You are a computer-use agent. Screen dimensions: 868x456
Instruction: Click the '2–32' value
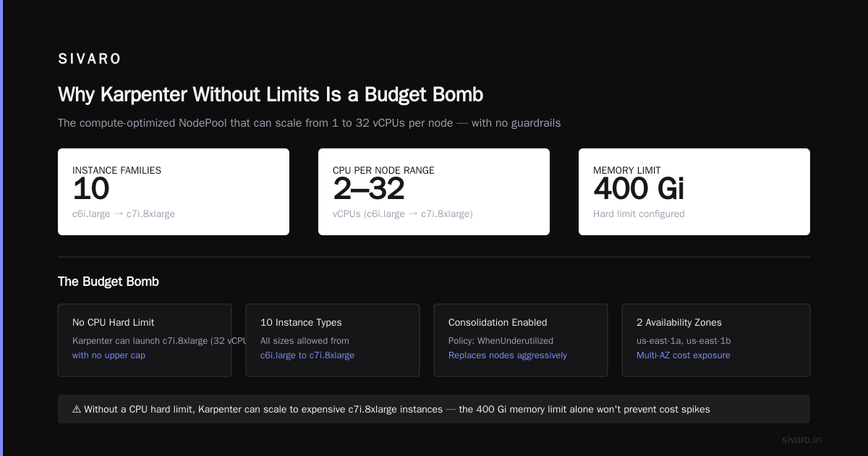pyautogui.click(x=369, y=189)
